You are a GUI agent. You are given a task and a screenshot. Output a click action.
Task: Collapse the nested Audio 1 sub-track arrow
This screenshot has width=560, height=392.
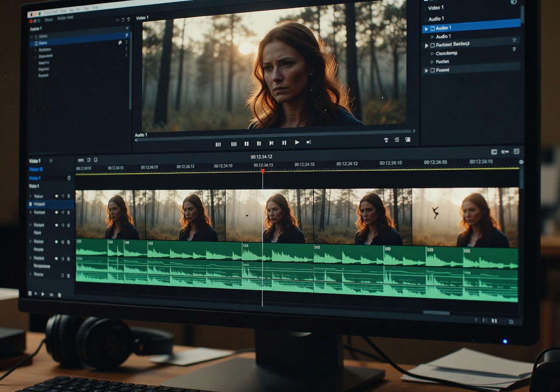(432, 36)
